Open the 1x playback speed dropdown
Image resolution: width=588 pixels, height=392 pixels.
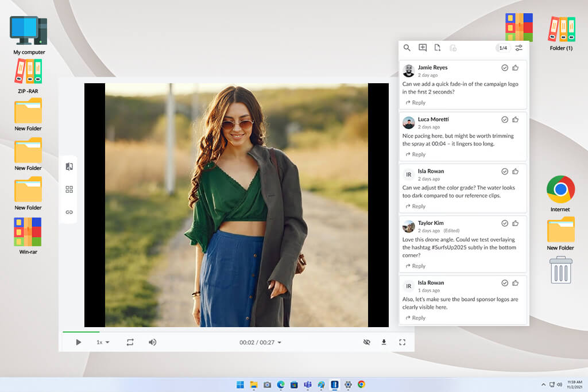pos(103,342)
